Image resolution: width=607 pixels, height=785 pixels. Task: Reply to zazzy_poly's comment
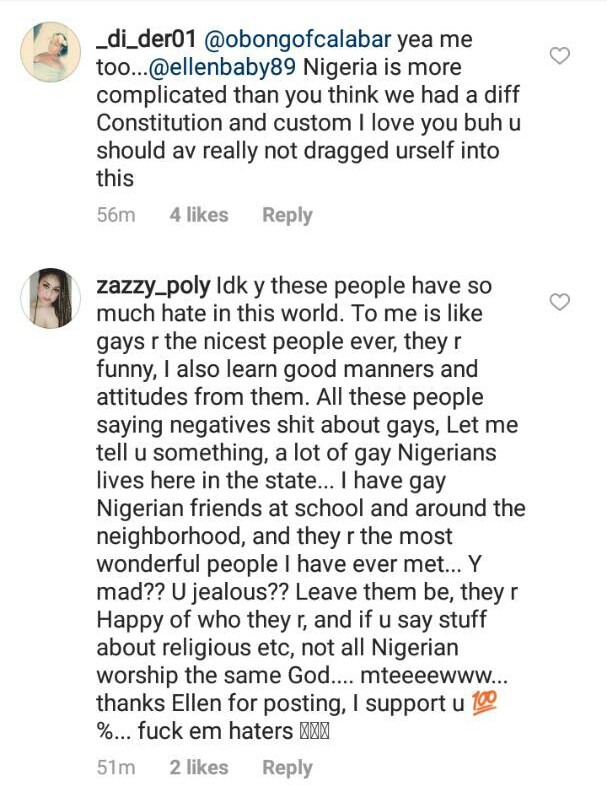point(287,768)
